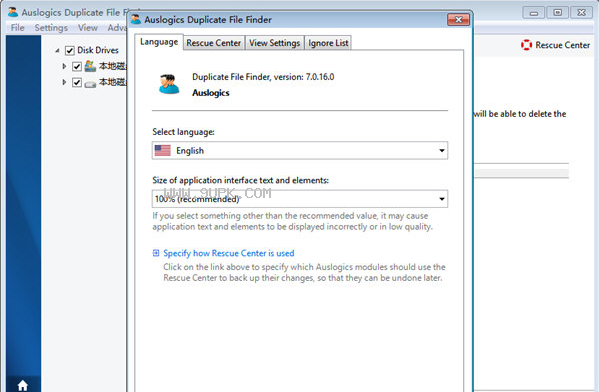Open the Settings menu in main window

click(51, 28)
